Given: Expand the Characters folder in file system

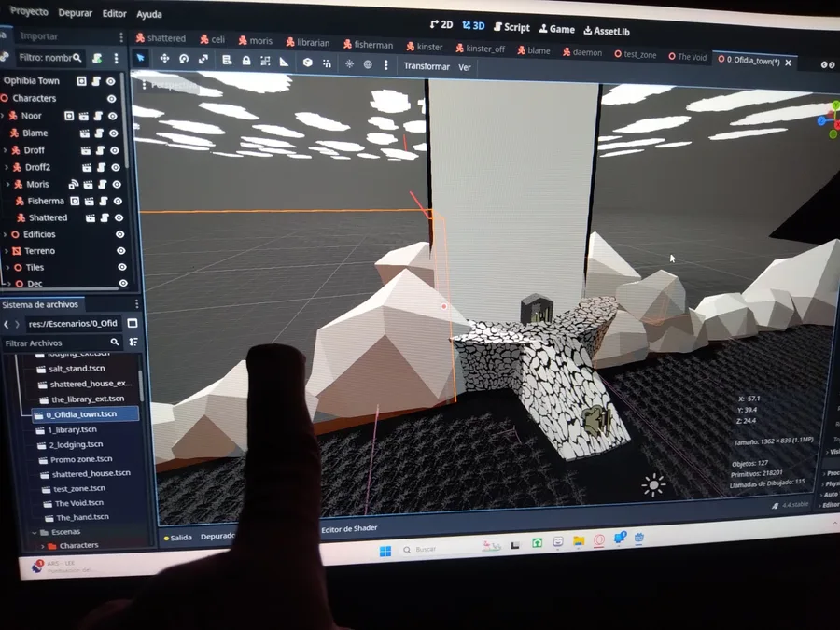Looking at the screenshot, I should tap(43, 546).
